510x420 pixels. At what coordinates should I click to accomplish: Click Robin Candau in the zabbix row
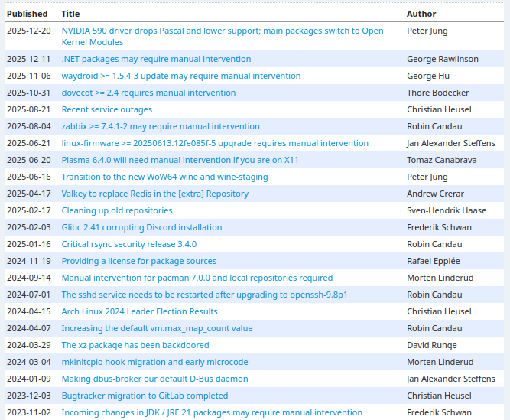coord(434,126)
